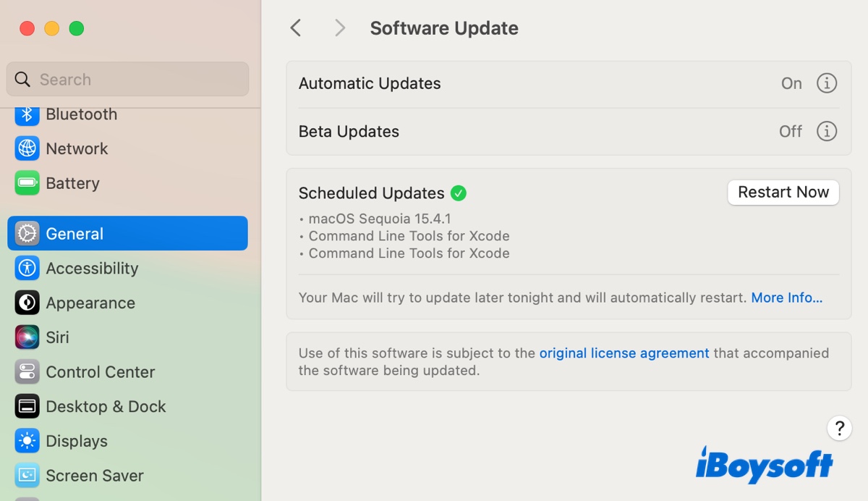The width and height of the screenshot is (868, 501).
Task: Click the Accessibility sidebar icon
Action: point(93,268)
